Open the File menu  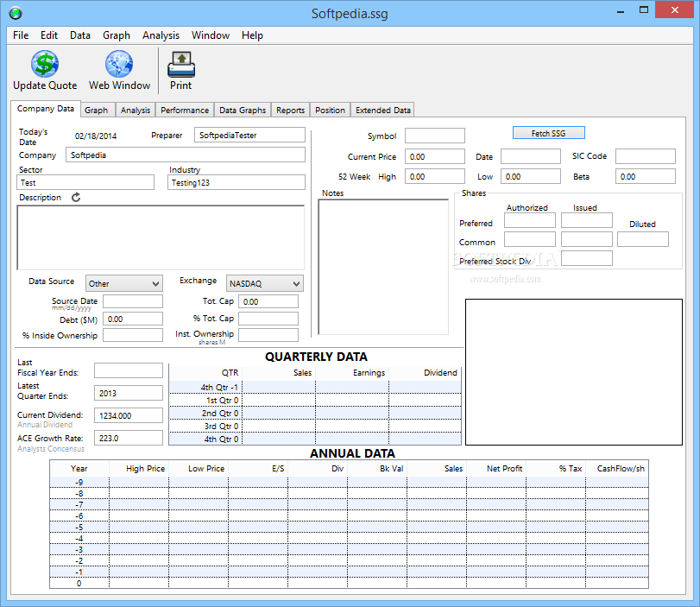tap(21, 35)
